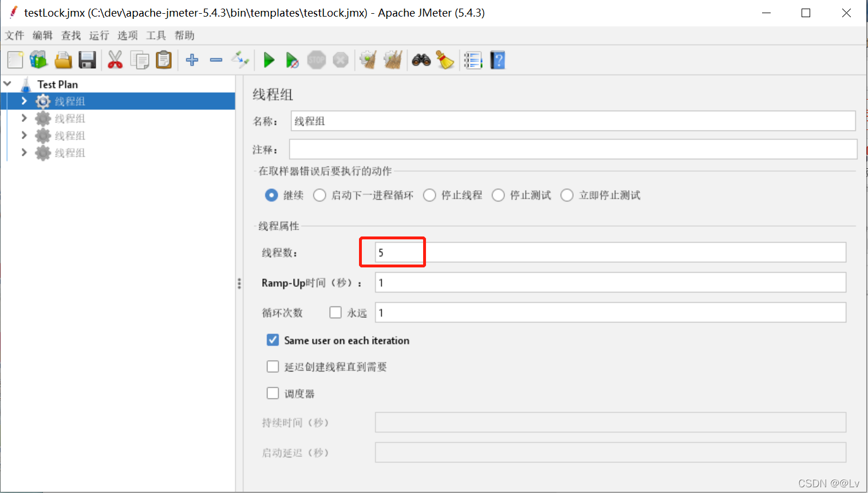Click the New test plan icon
Screen dimensions: 868x493
15,60
